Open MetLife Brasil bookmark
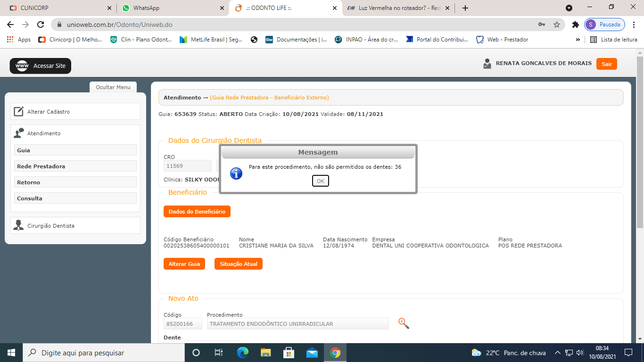Viewport: 644px width, 362px height. (x=212, y=40)
